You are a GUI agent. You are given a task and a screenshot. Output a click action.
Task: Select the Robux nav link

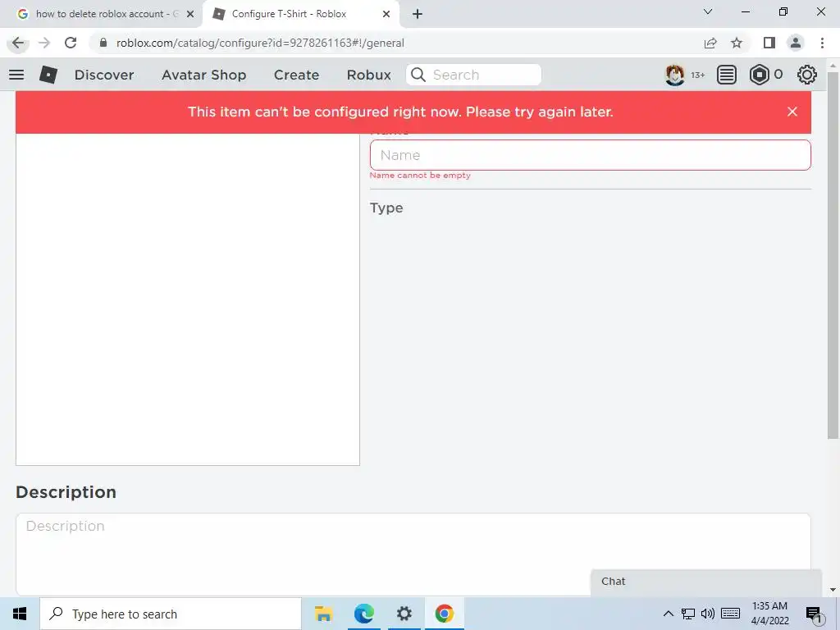pyautogui.click(x=368, y=75)
